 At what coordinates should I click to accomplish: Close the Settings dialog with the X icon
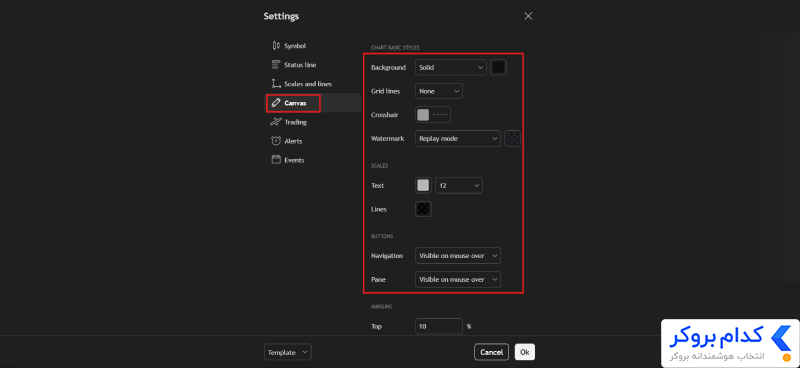click(x=528, y=16)
